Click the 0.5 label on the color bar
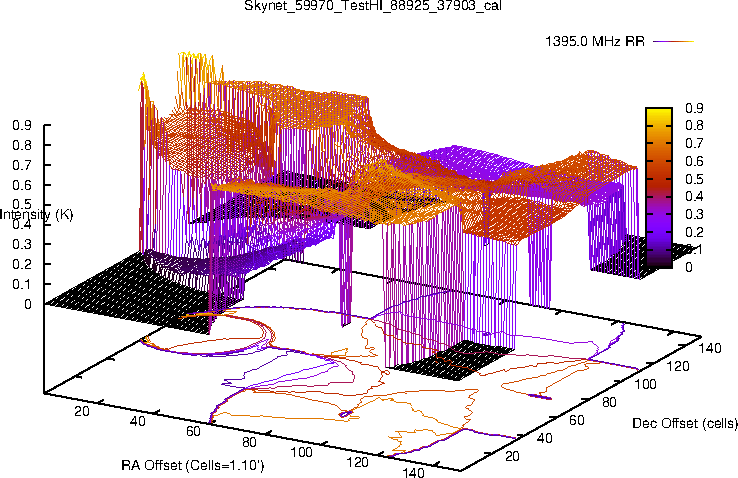 pyautogui.click(x=694, y=179)
